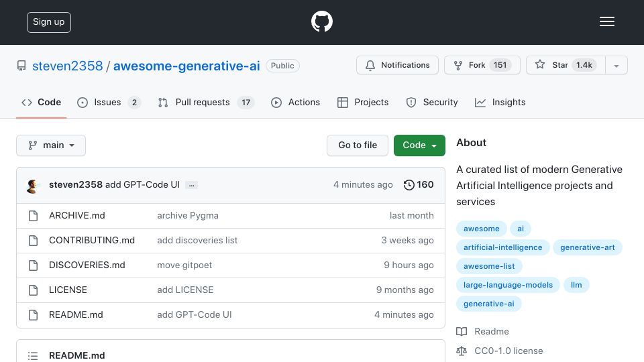Click the file icon beside CONTRIBUTING.md

(34, 241)
